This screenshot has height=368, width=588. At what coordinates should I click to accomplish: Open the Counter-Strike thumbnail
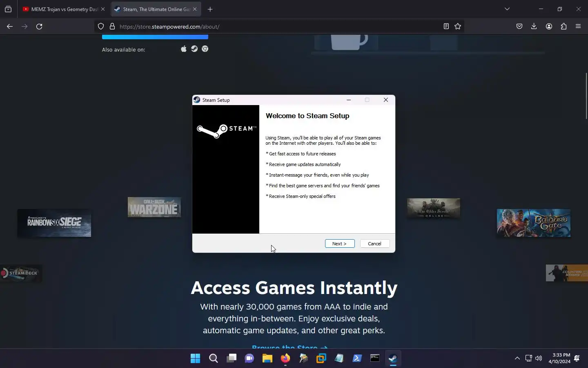click(x=567, y=273)
